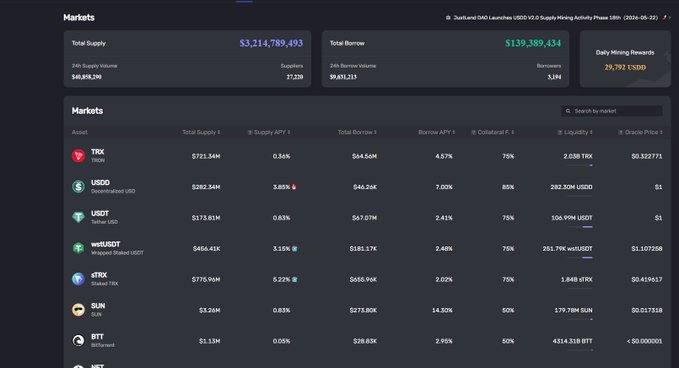Click the badge icon next to wstUSDT 3.15%

294,249
